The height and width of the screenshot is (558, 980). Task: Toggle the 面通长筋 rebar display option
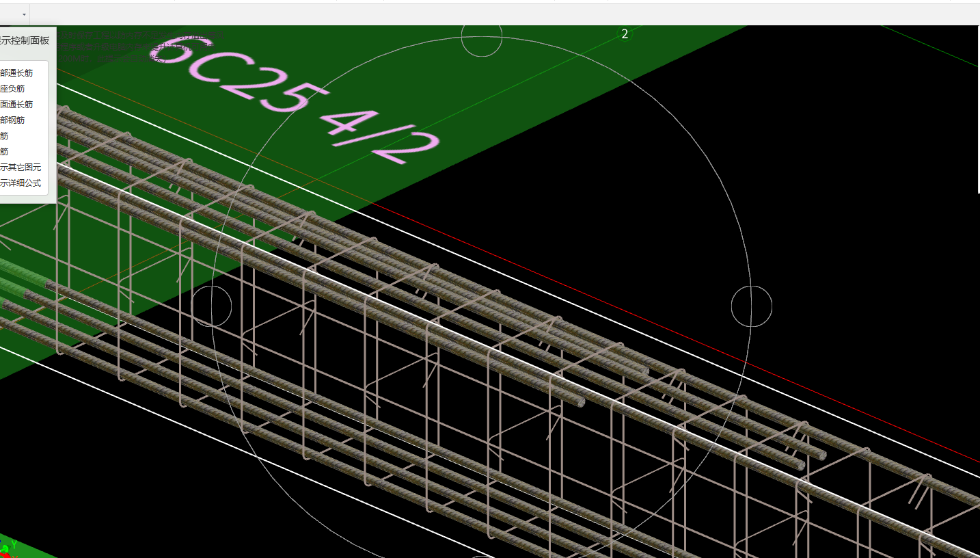point(16,105)
